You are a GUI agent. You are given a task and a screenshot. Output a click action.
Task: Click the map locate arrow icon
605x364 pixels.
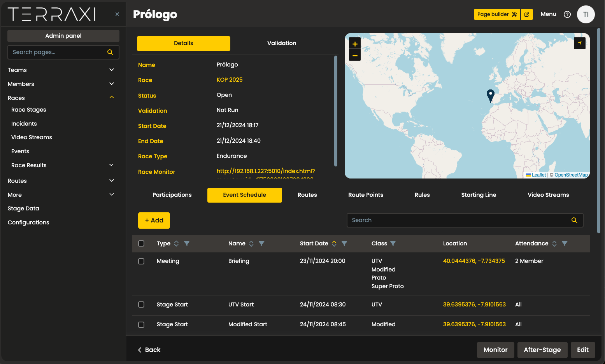tap(580, 43)
